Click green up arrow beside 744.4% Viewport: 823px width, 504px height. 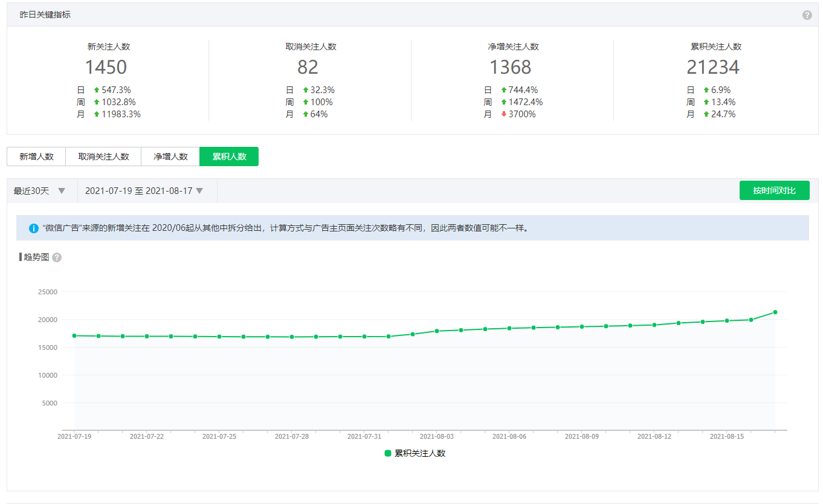tap(504, 90)
